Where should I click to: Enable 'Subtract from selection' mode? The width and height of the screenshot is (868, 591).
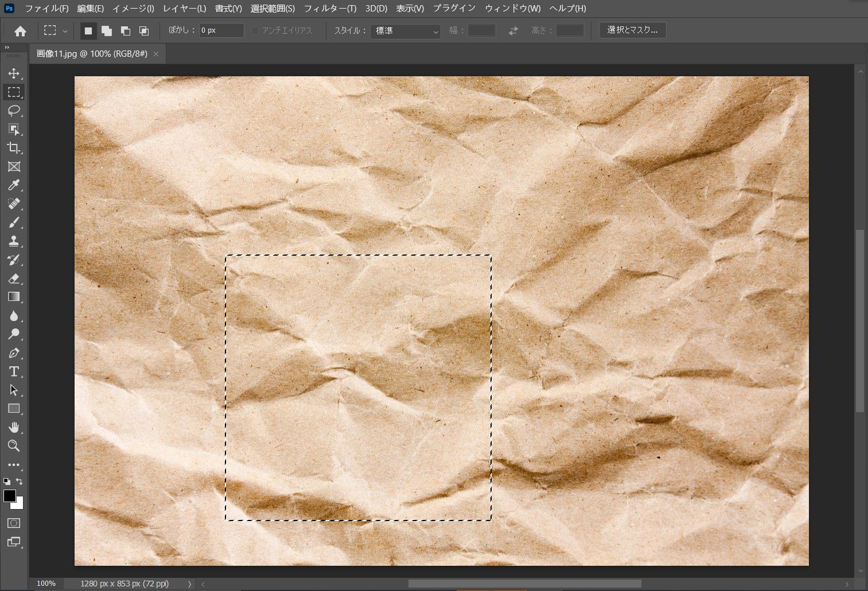tap(125, 31)
